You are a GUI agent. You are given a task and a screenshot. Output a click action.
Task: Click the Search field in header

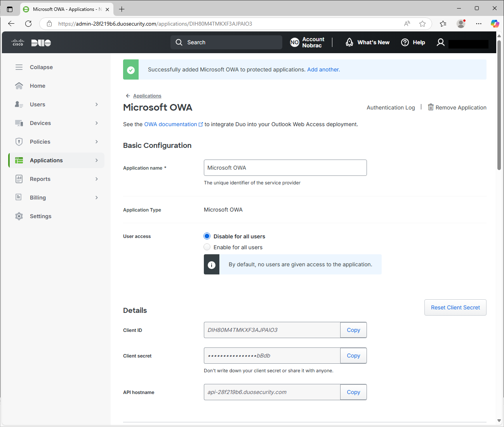(x=226, y=42)
